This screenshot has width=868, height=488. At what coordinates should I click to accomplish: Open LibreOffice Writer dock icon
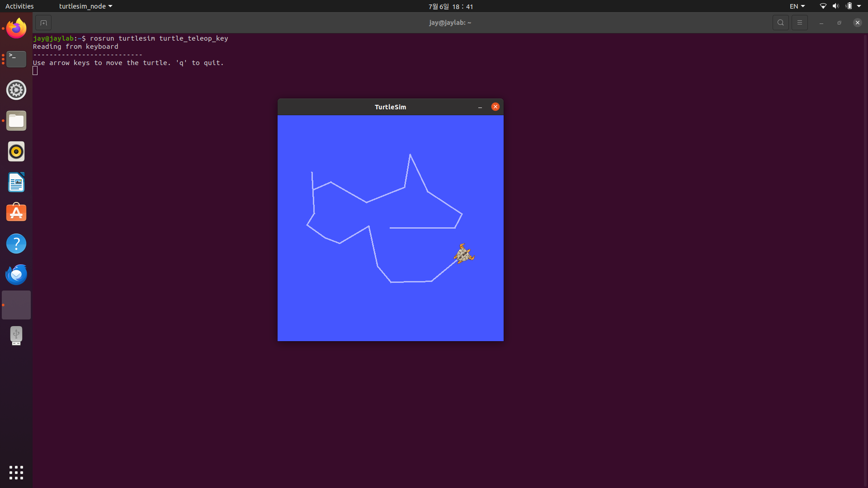coord(16,182)
